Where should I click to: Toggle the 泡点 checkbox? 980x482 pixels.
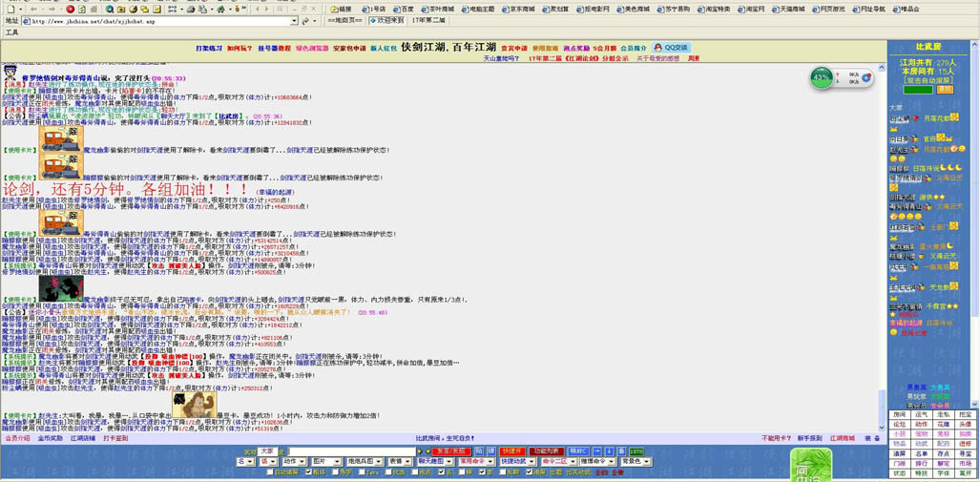point(414,472)
